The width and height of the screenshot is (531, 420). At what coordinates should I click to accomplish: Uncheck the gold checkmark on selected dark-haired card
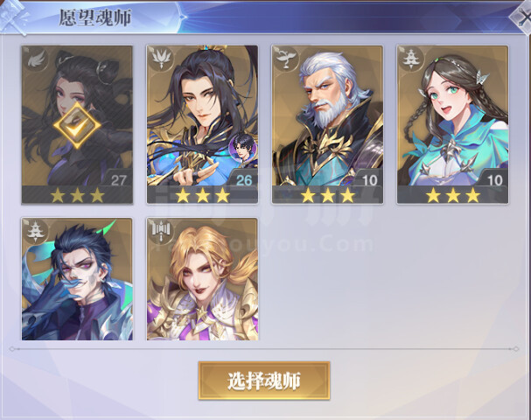point(77,125)
